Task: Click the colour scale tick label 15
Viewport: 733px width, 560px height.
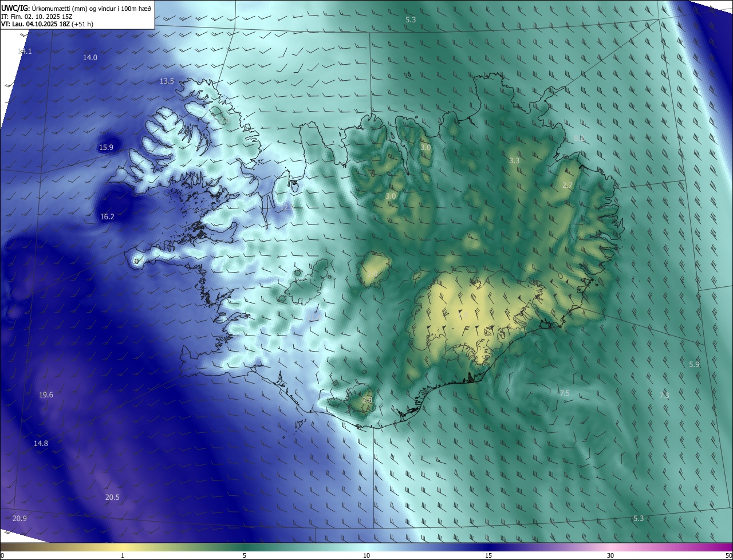Action: point(488,555)
